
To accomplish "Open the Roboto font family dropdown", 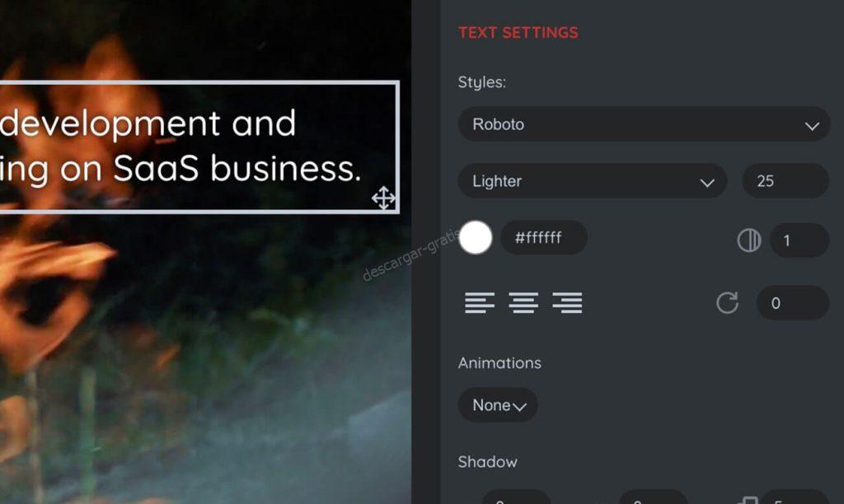I will click(644, 124).
